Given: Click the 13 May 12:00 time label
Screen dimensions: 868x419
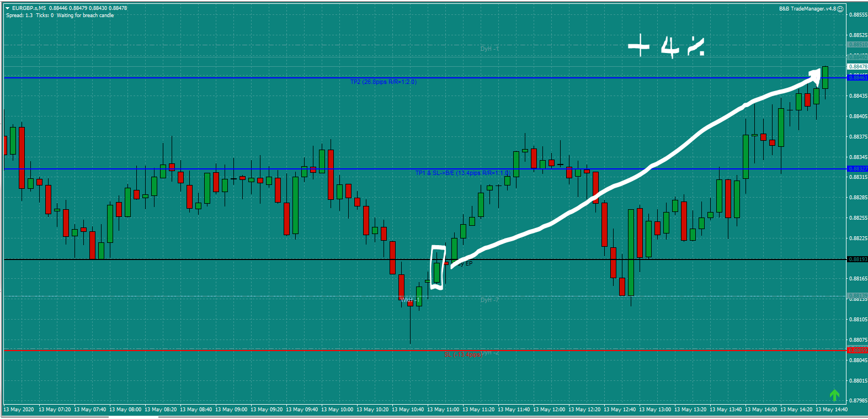Looking at the screenshot, I should (x=549, y=410).
